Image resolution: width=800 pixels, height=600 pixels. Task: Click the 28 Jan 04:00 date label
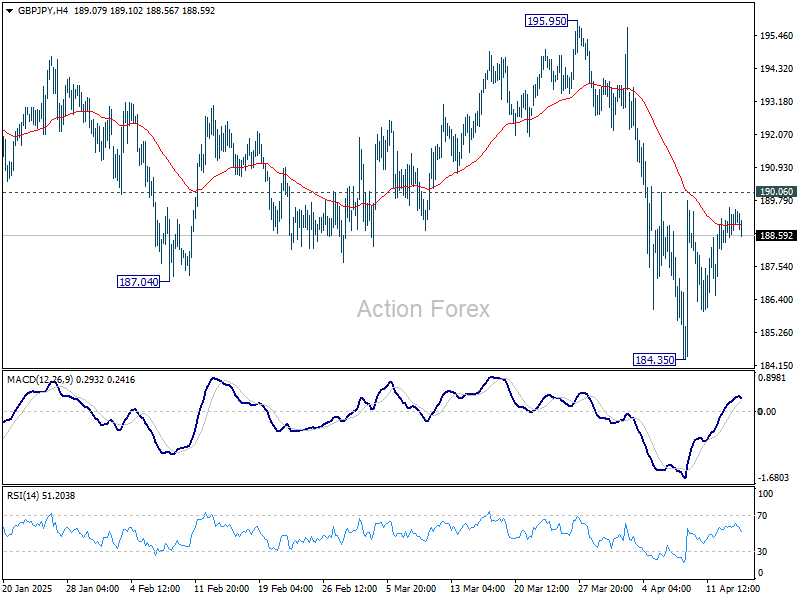coord(92,589)
